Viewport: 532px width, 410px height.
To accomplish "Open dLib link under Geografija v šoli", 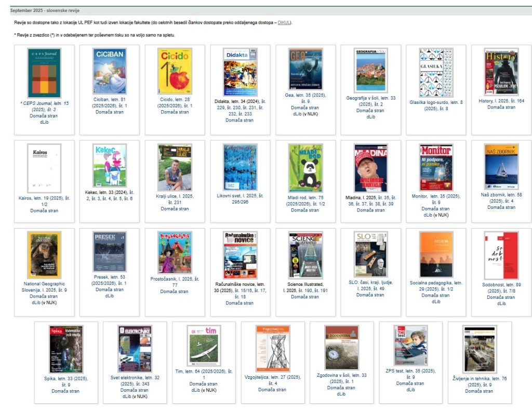I will click(x=371, y=117).
